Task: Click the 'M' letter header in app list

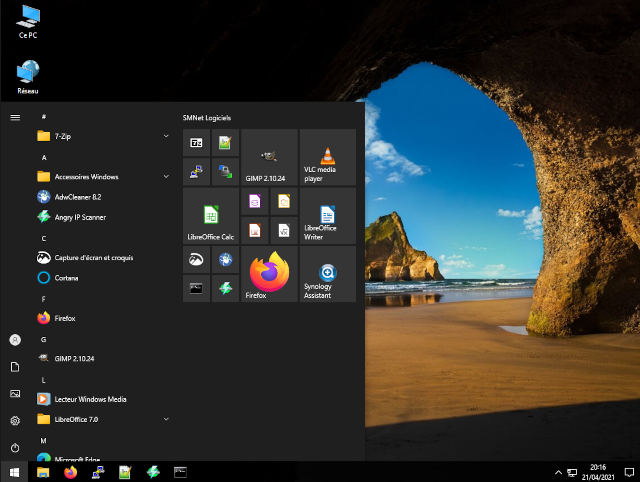Action: coord(44,441)
